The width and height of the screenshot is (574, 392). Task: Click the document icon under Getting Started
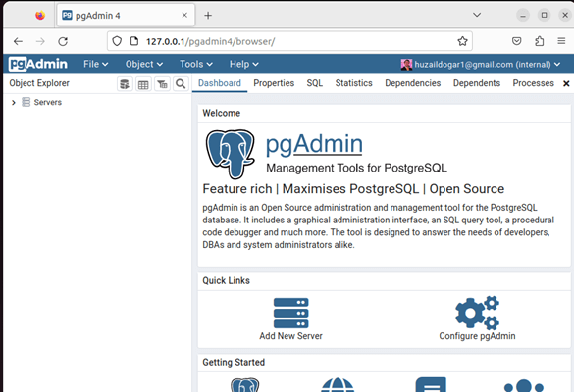(x=431, y=385)
